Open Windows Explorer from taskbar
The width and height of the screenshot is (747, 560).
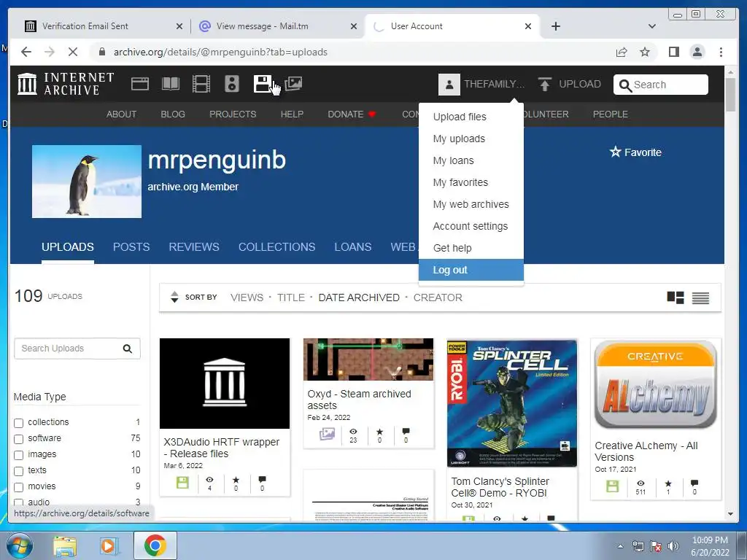pos(64,546)
